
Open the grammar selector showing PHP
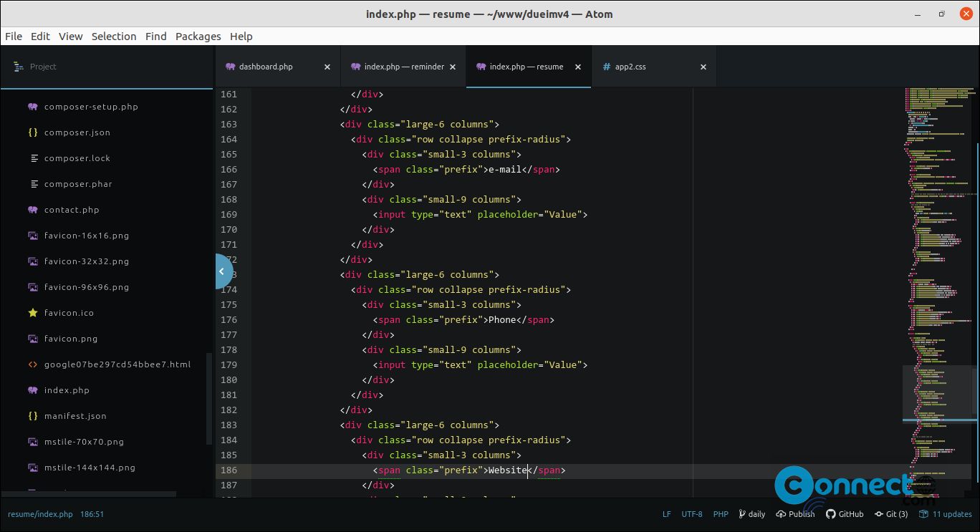pos(721,513)
